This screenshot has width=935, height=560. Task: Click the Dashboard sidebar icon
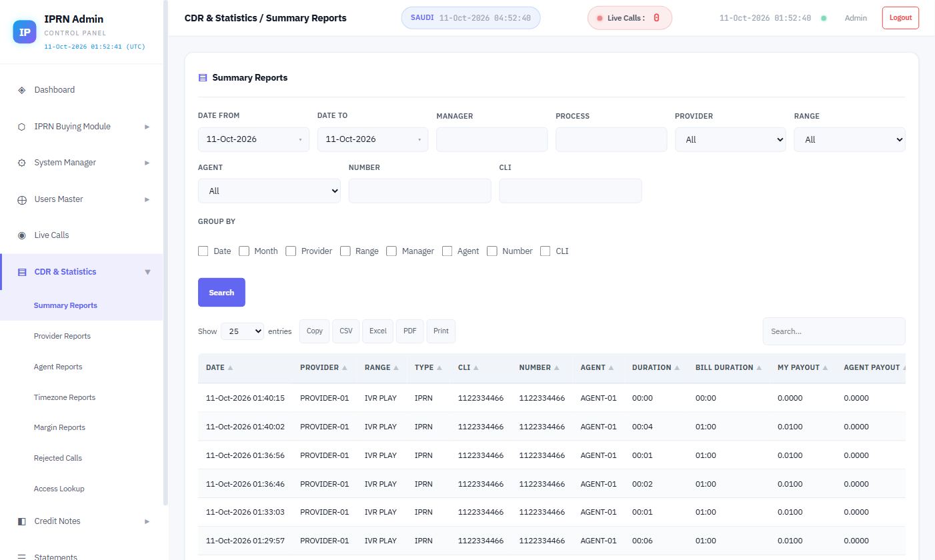tap(21, 90)
